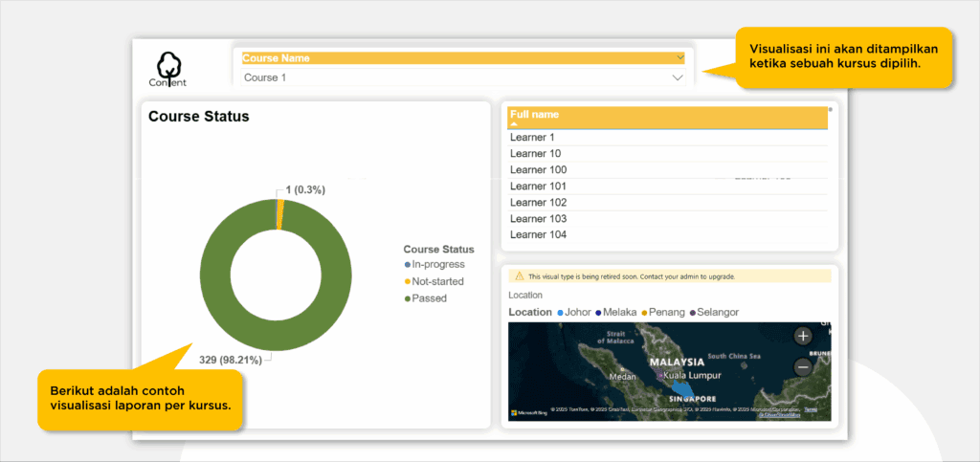Image resolution: width=980 pixels, height=462 pixels.
Task: Zoom out on the map
Action: (803, 367)
